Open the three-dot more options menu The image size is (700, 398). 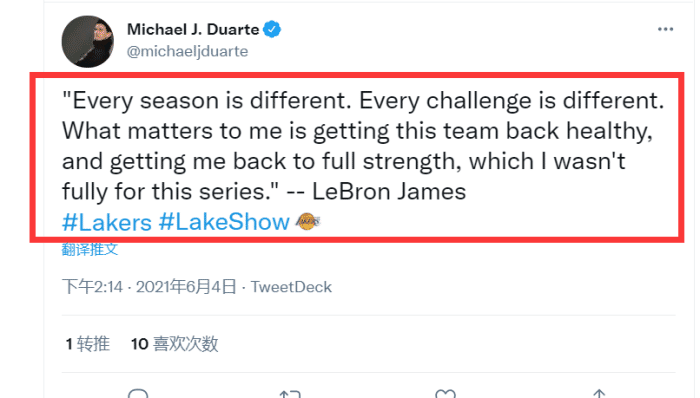point(665,29)
